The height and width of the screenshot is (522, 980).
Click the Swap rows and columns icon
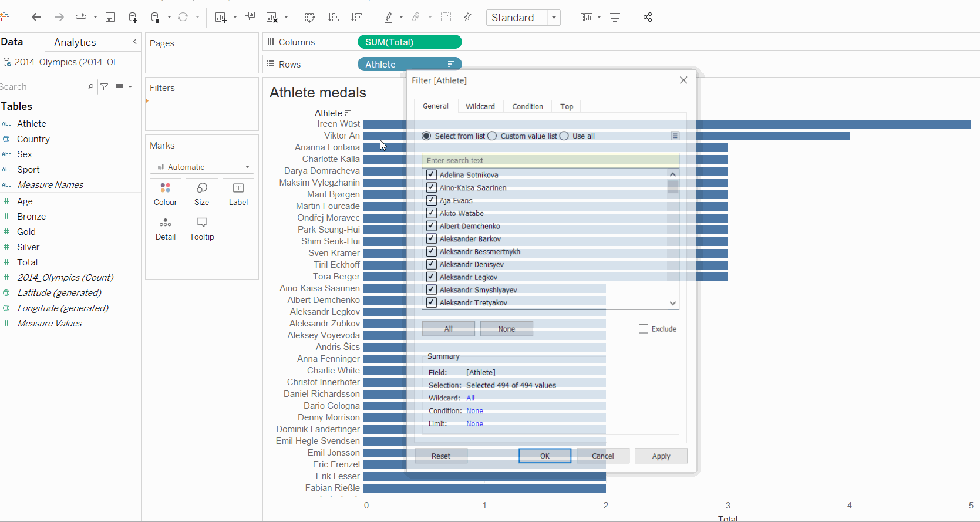coord(310,17)
